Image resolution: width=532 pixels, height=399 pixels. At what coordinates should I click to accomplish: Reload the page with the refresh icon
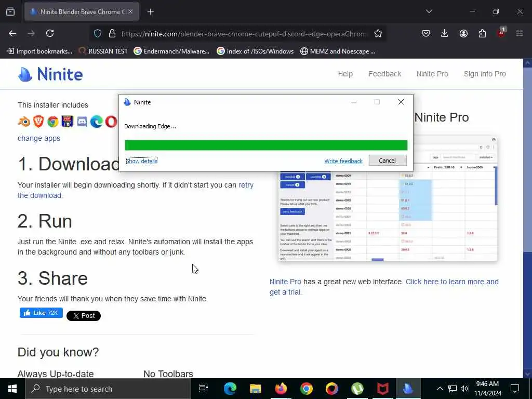coord(50,33)
